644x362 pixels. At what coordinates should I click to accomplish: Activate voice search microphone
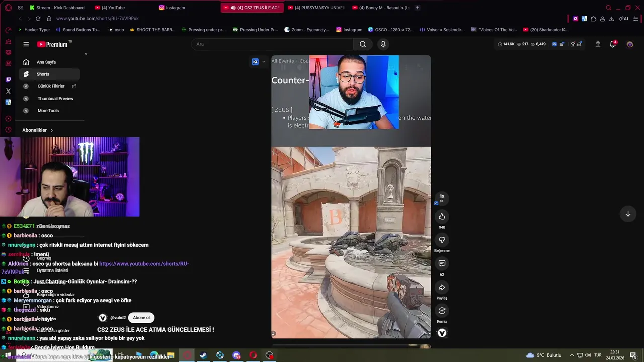point(383,44)
